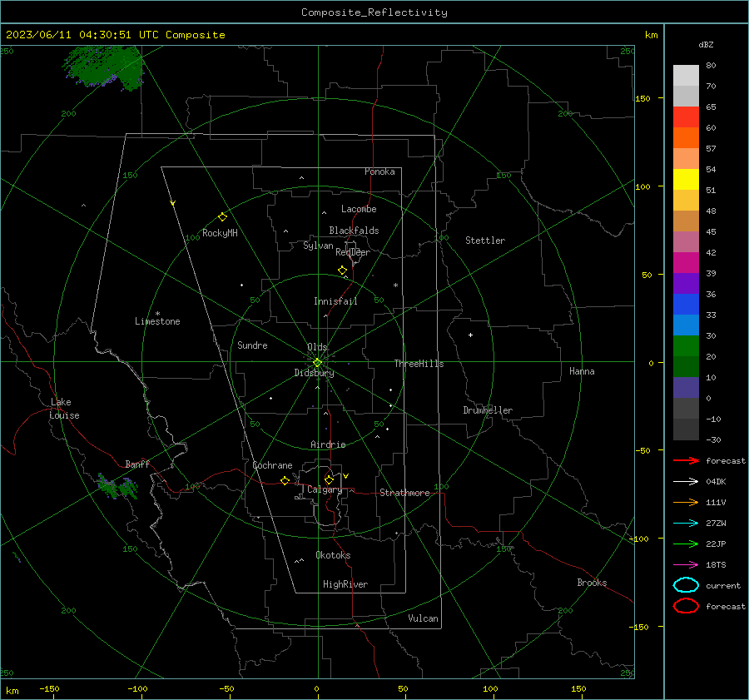Click the 04DK legend label

coord(716,482)
